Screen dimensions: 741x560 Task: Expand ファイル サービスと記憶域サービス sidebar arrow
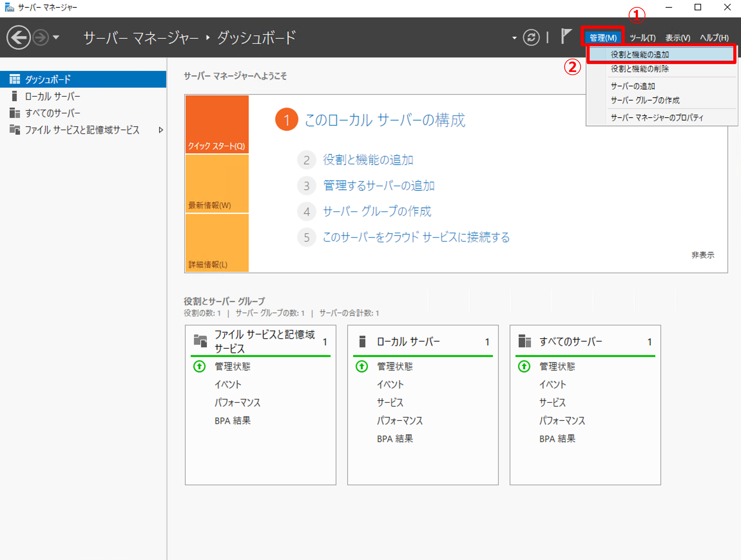point(161,130)
